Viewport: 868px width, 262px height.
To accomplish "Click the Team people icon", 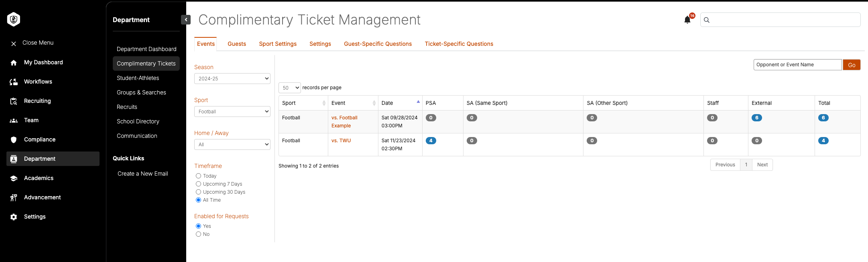I will (14, 121).
